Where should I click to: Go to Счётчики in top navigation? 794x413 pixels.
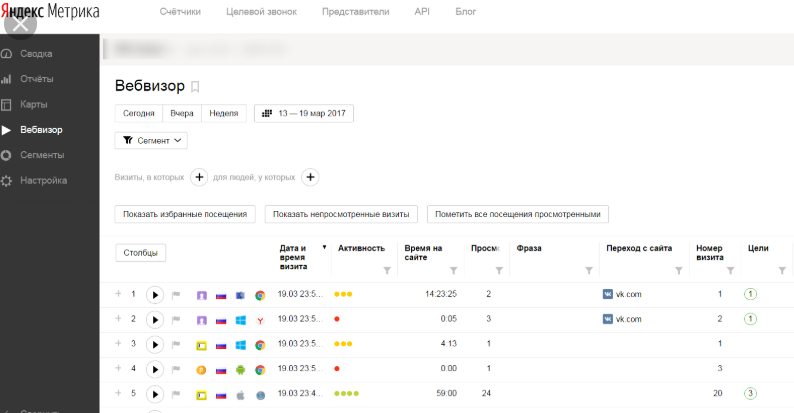pos(180,12)
